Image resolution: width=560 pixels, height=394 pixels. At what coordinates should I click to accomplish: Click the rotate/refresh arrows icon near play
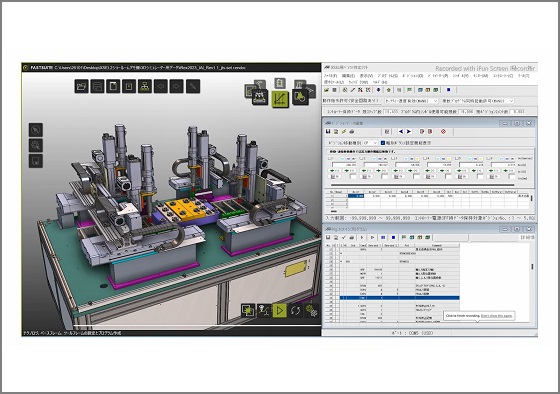coord(295,310)
